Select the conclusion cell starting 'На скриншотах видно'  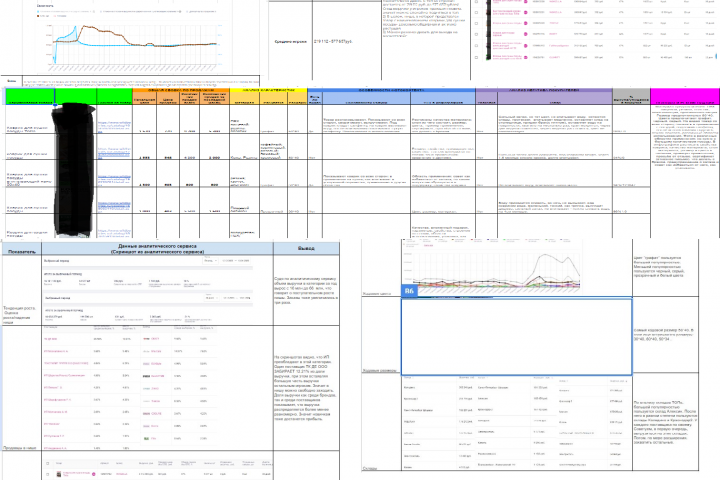306,388
